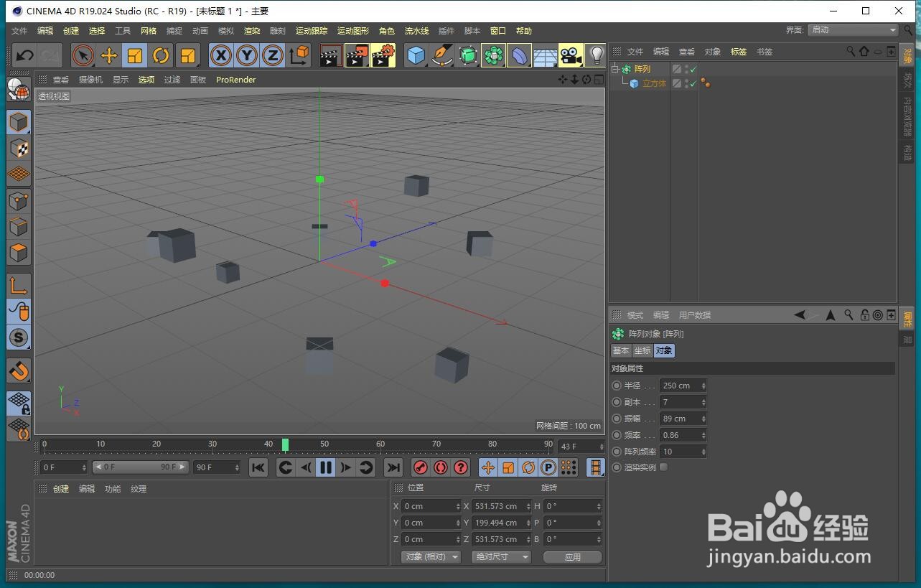The image size is (921, 588).
Task: Open the 渲染 menu
Action: point(252,30)
